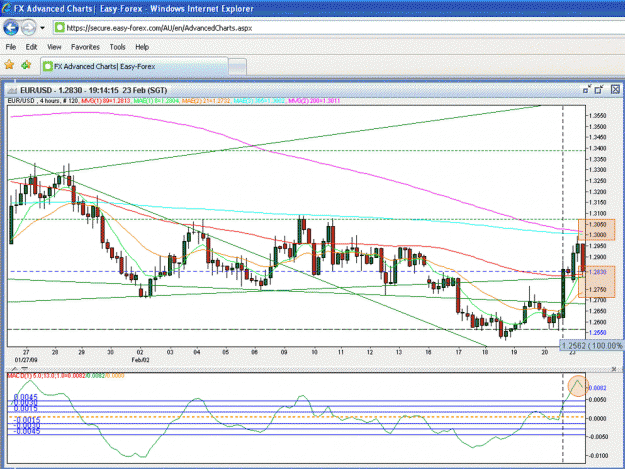Click the 1.2550 blue price label
This screenshot has width=625, height=469.
[598, 332]
